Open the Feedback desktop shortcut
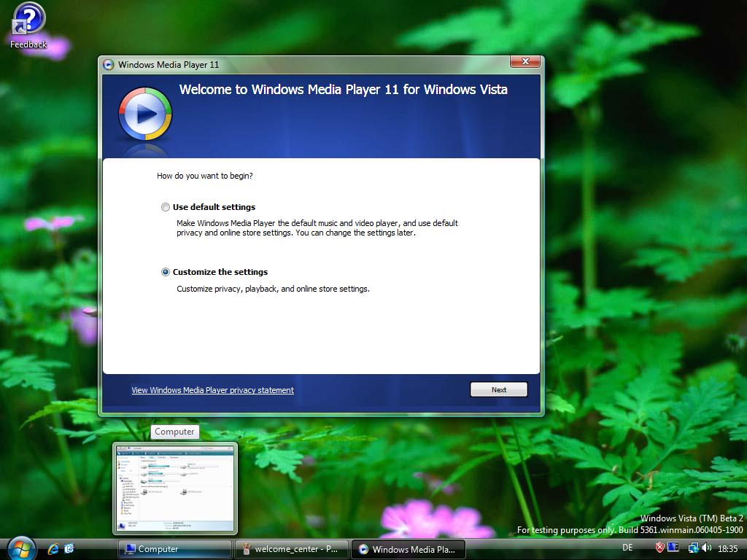Image resolution: width=747 pixels, height=560 pixels. [28, 26]
